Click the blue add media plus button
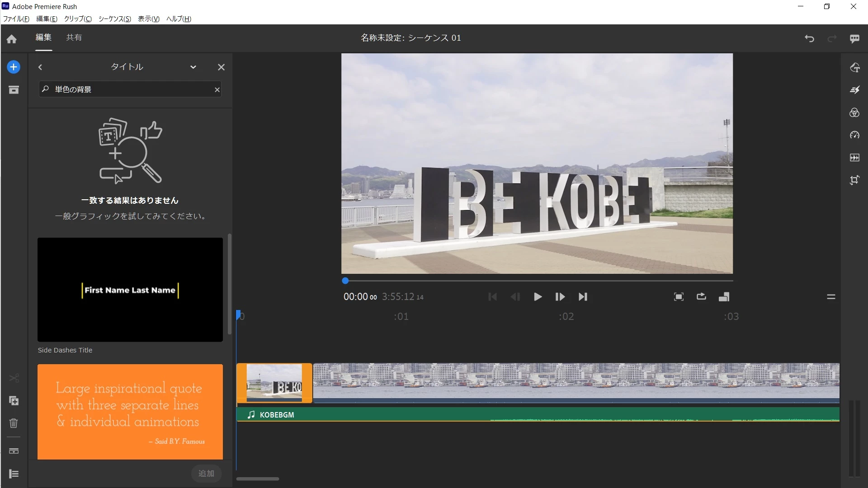Viewport: 868px width, 488px height. coord(14,67)
